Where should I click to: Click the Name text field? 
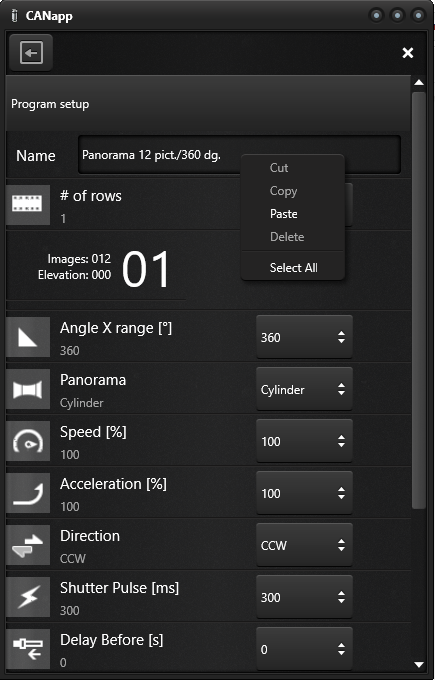click(239, 155)
